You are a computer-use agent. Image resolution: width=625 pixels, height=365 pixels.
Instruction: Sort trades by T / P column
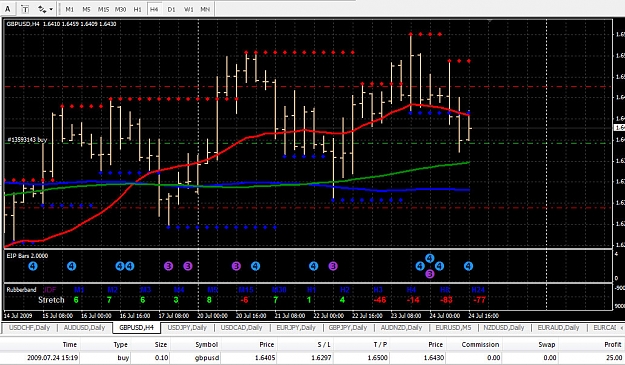[x=380, y=345]
